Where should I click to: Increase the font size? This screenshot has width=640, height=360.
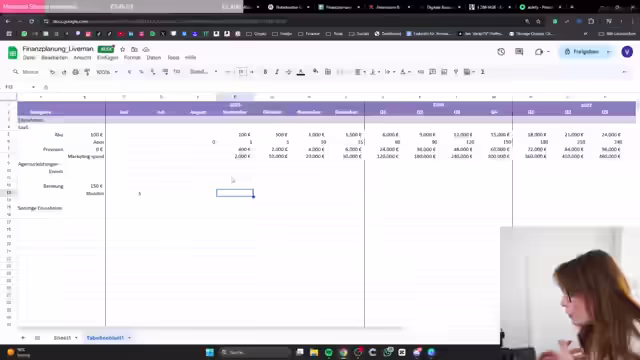point(252,72)
